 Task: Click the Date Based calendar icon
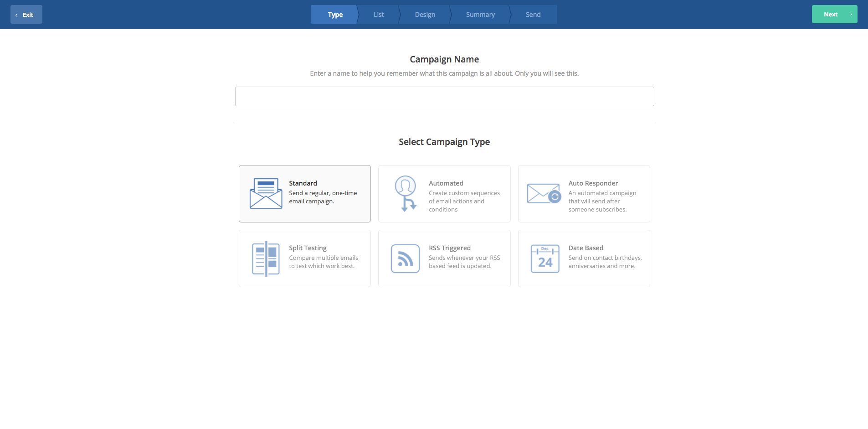tap(545, 258)
